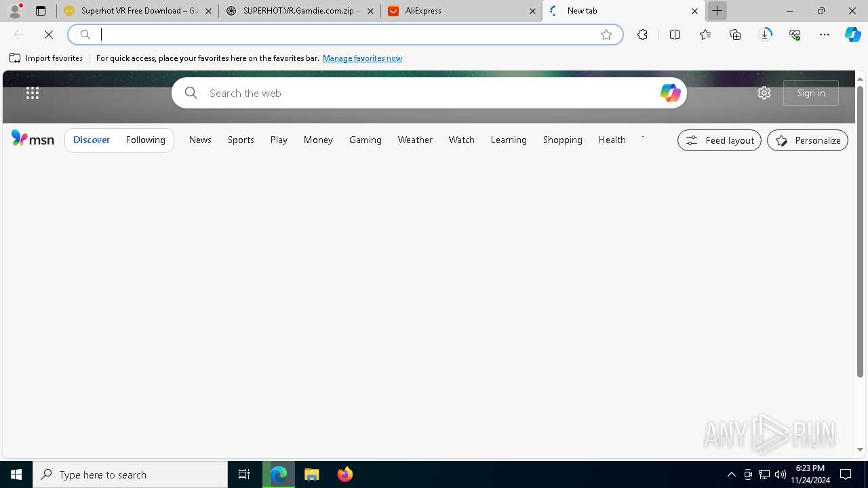Click the Windows taskbar search box
The image size is (868, 488).
pos(130,474)
